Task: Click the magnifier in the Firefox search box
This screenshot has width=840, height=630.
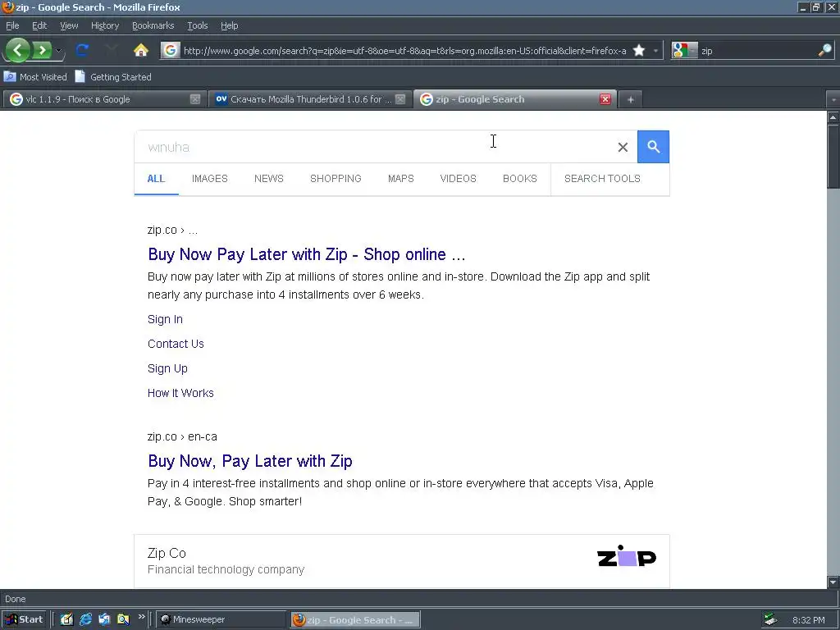Action: pos(824,50)
